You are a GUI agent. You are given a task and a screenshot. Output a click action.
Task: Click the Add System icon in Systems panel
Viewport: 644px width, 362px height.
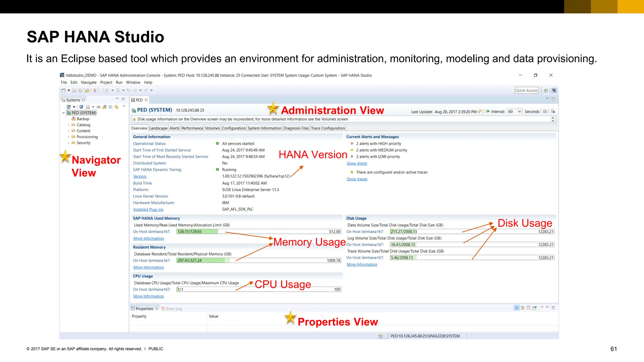point(69,107)
